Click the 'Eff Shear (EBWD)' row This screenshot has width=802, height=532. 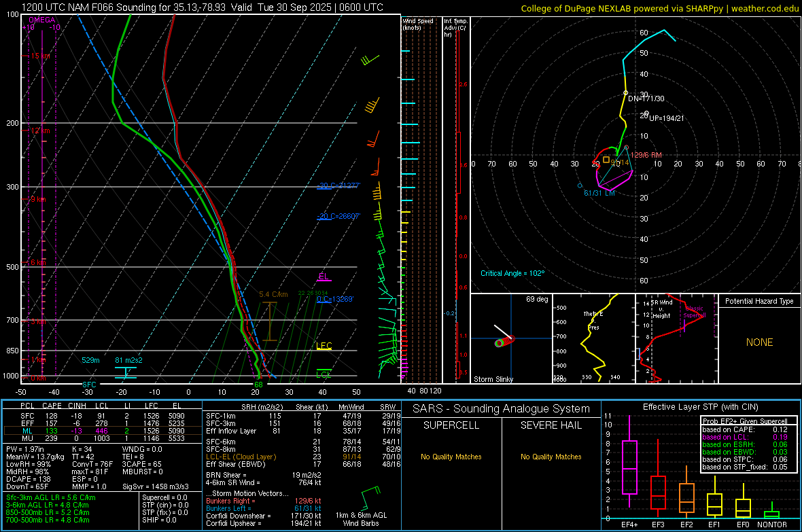pos(303,464)
